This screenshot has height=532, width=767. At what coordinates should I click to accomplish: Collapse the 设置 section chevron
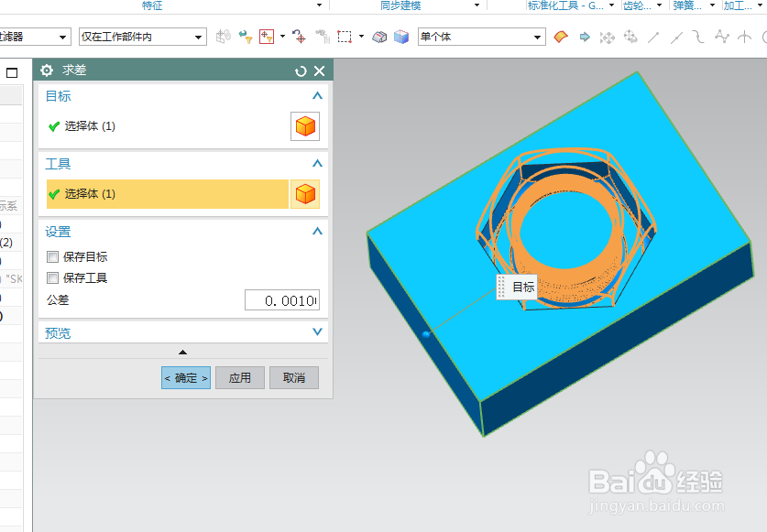317,231
